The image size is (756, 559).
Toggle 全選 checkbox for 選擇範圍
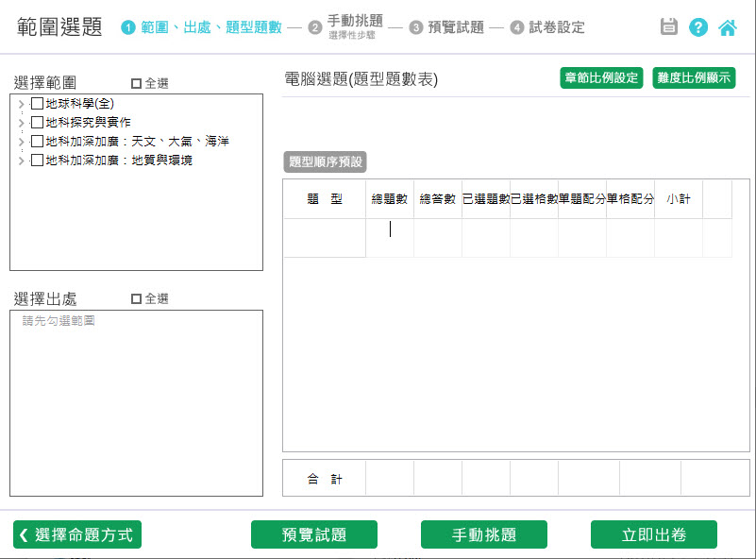[x=136, y=83]
